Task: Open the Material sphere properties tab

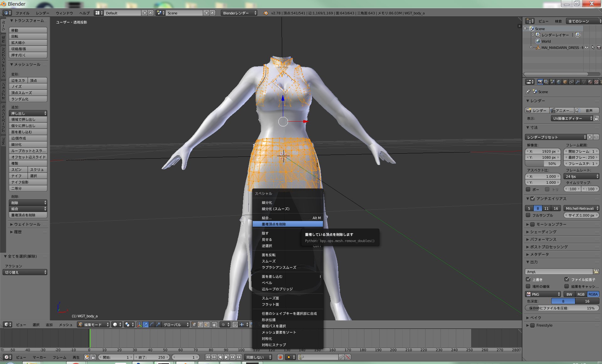Action: [x=590, y=82]
